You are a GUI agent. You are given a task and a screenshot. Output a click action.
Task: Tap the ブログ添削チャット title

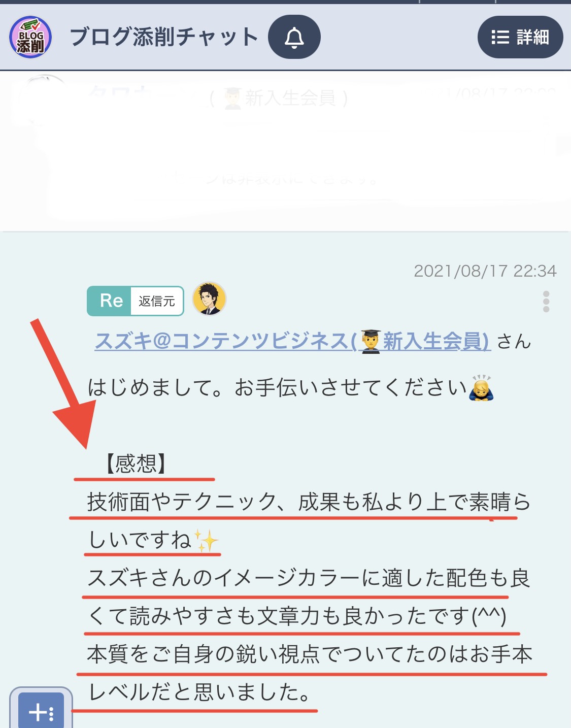pos(164,37)
